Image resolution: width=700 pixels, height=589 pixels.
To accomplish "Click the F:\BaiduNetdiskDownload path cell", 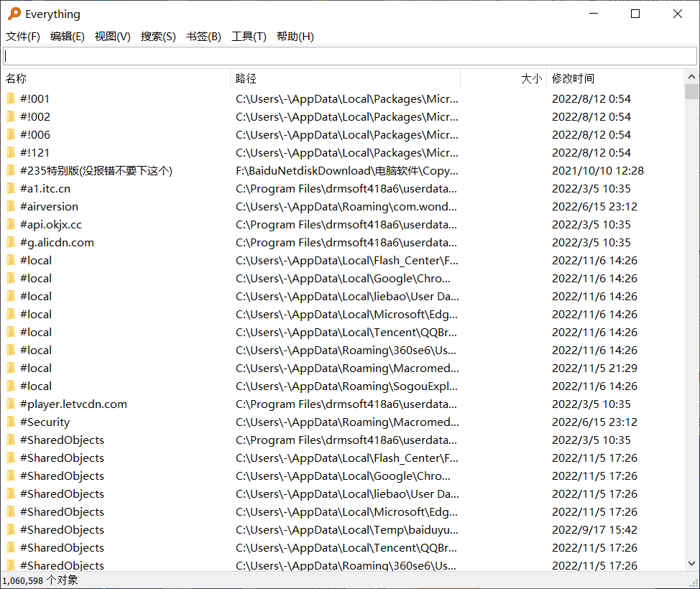I will [347, 170].
